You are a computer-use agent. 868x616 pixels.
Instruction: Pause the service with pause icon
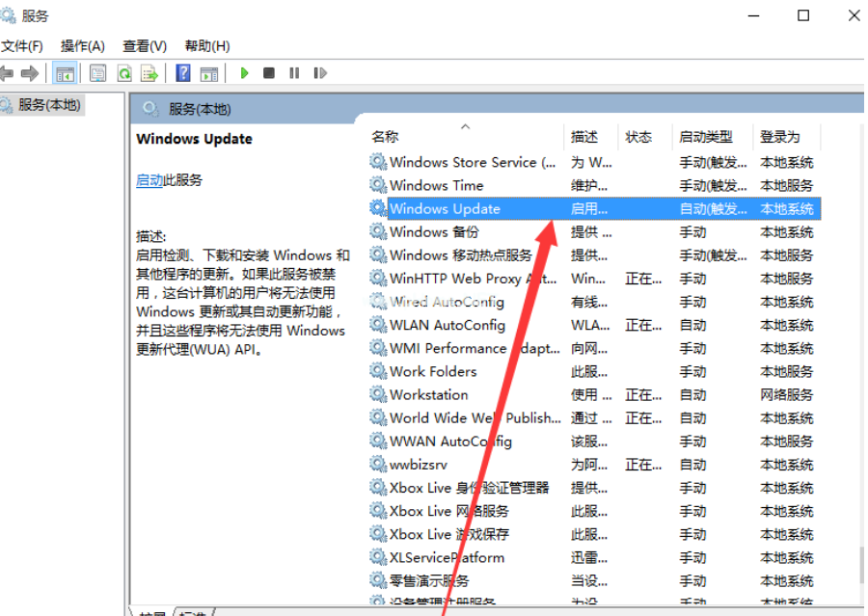tap(295, 72)
